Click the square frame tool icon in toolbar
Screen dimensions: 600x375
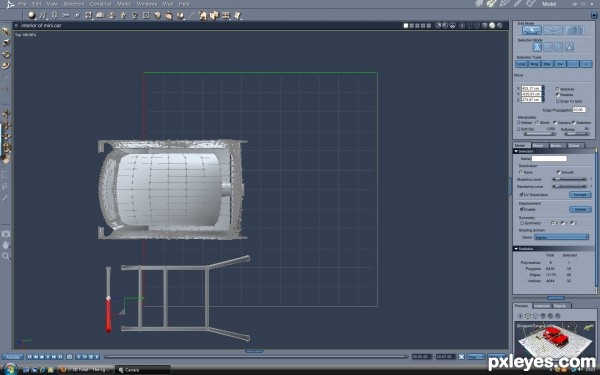coord(146,15)
